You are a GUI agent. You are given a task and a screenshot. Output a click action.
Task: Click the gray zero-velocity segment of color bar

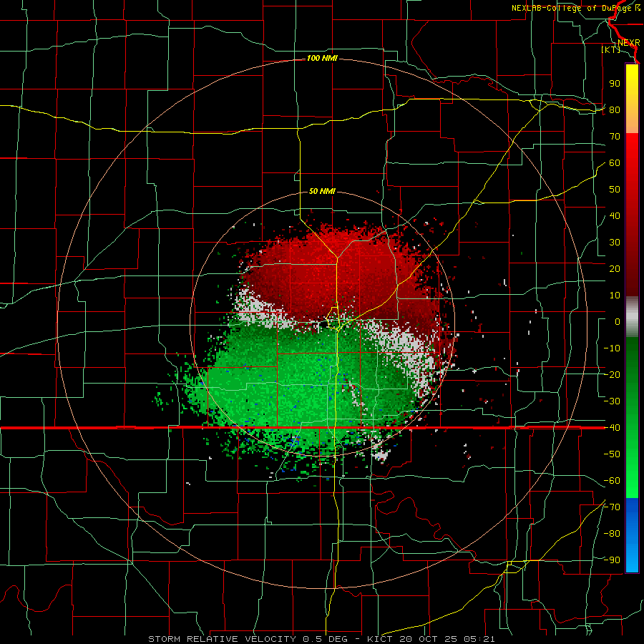632,317
